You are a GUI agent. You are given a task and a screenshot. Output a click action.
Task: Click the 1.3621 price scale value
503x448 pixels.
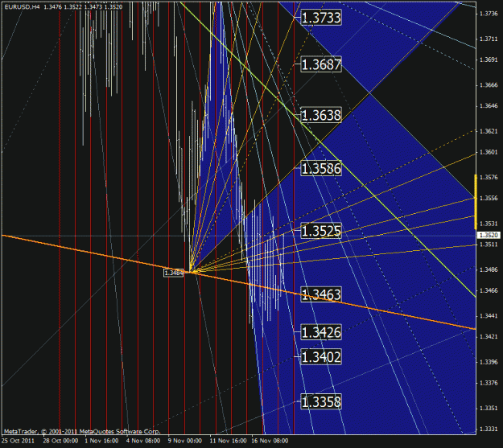489,131
